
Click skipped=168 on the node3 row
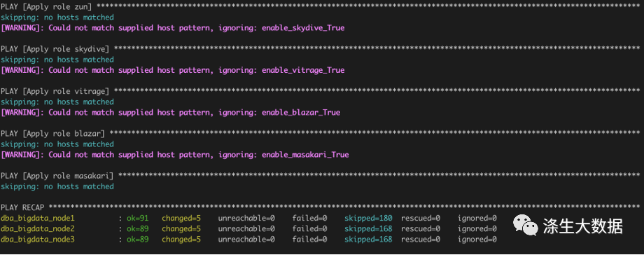coord(368,239)
